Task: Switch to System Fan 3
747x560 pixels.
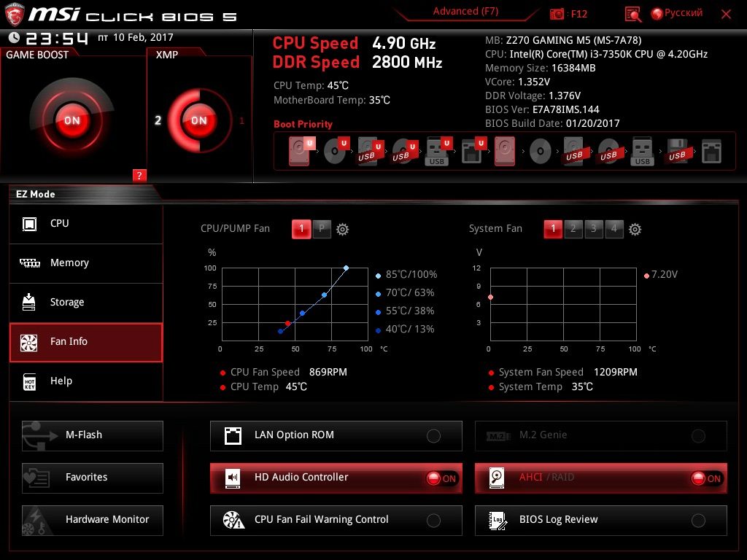Action: coord(594,229)
